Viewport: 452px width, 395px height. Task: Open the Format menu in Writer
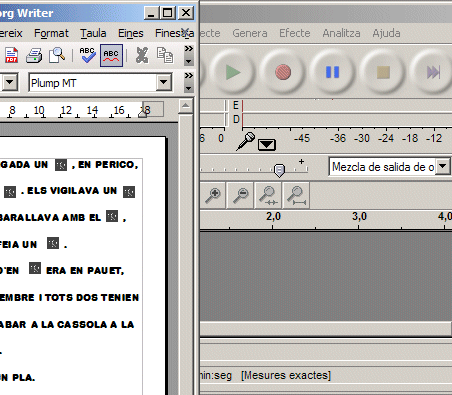pos(51,33)
